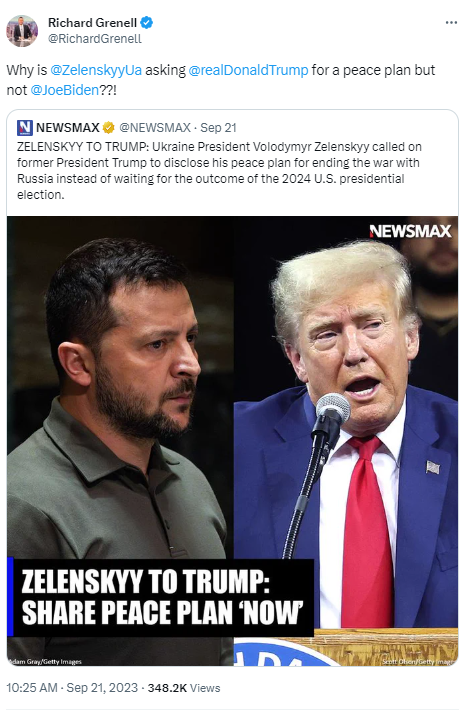This screenshot has height=711, width=468.
Task: Click the gold verified badge next to NEWSMAX
Action: pos(109,128)
